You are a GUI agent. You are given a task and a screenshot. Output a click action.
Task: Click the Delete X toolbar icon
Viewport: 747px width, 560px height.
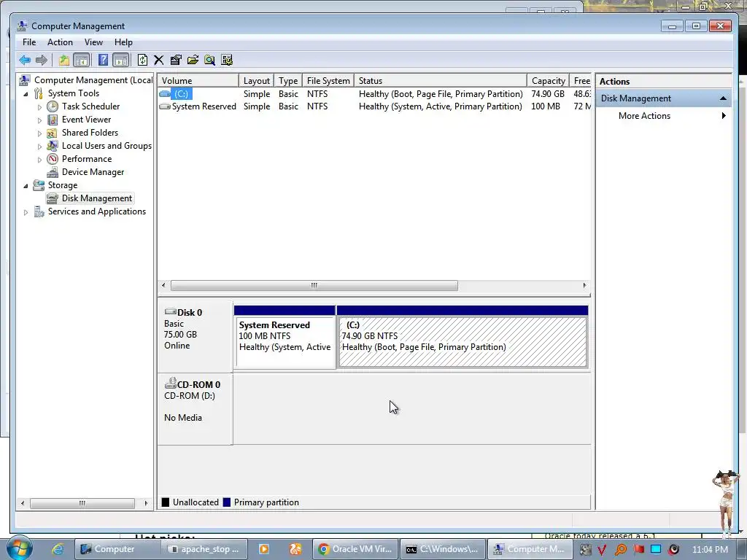[158, 60]
